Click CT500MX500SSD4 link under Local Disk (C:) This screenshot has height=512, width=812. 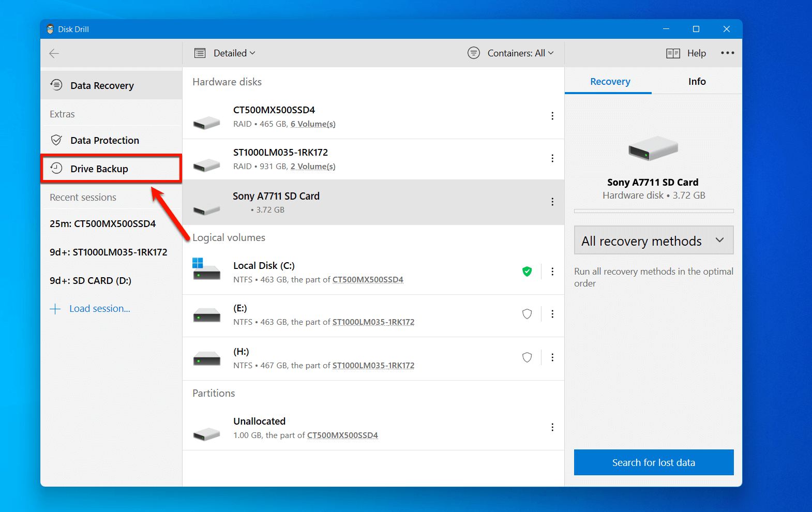click(x=368, y=280)
